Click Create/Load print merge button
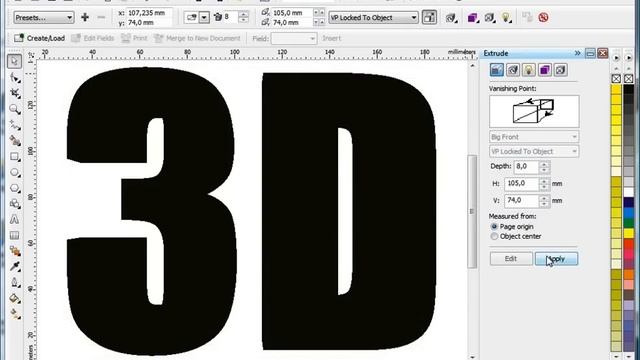Screen dimensions: 640x360 (39, 38)
